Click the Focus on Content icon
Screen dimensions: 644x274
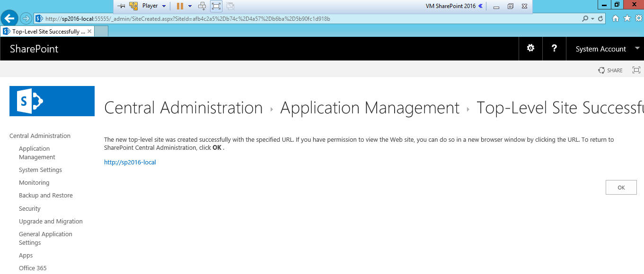click(636, 70)
